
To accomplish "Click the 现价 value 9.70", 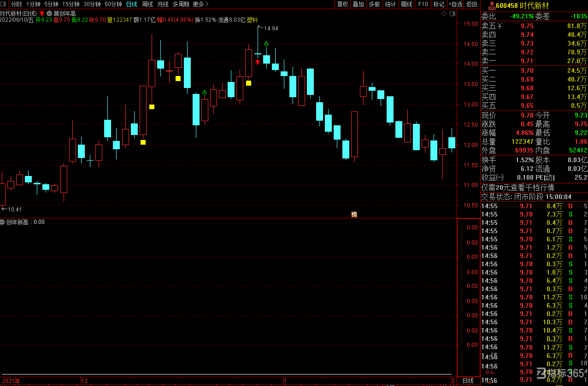I will click(x=527, y=115).
